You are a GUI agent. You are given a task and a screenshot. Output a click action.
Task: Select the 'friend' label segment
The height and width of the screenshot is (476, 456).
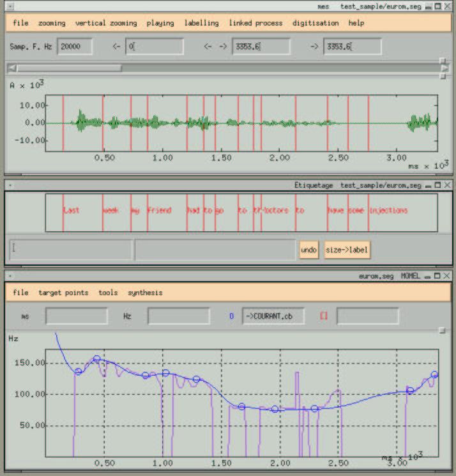coord(160,210)
